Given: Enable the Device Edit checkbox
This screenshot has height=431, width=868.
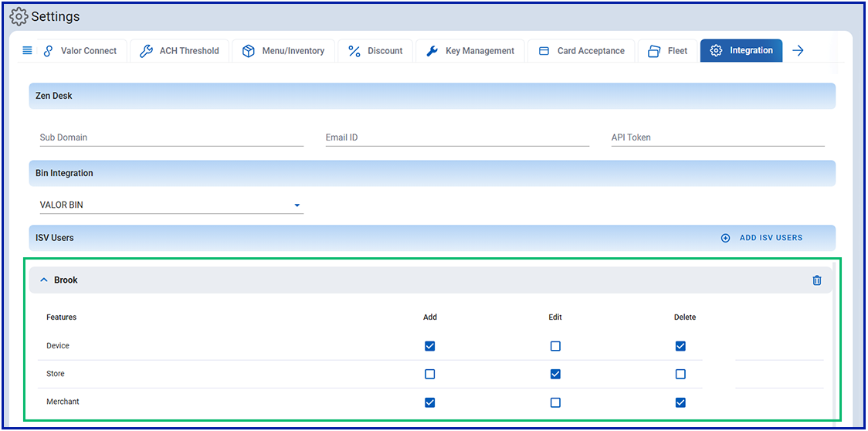Looking at the screenshot, I should tap(555, 346).
